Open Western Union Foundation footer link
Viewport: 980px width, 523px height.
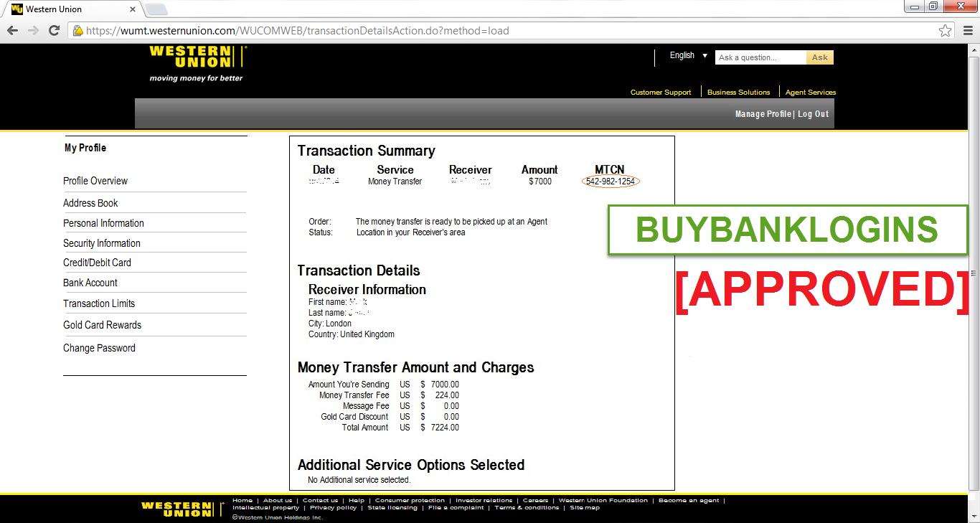(603, 500)
